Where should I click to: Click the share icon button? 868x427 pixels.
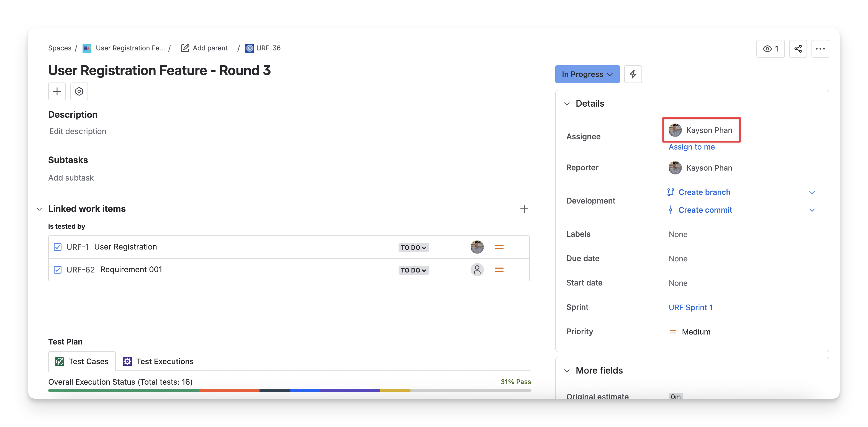798,49
